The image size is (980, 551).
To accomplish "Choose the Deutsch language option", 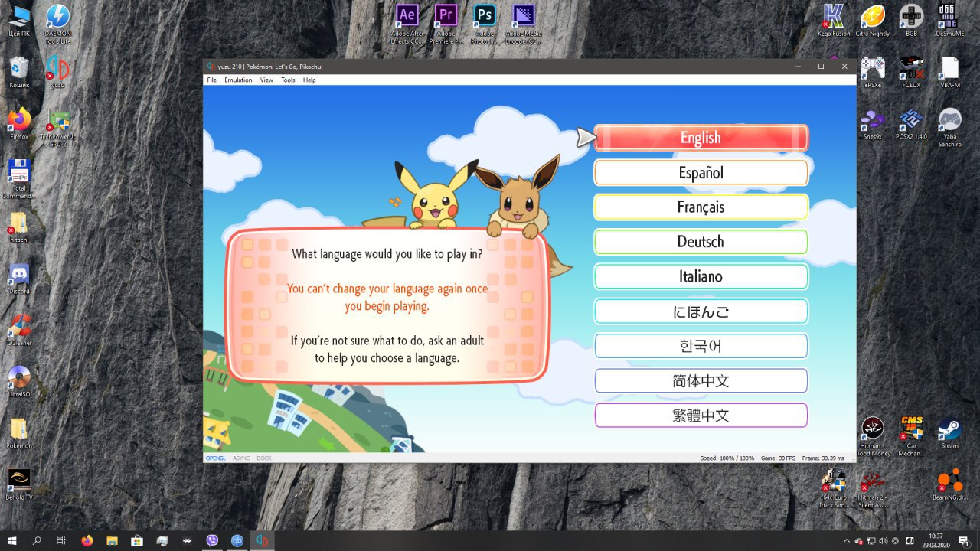I will tap(701, 242).
